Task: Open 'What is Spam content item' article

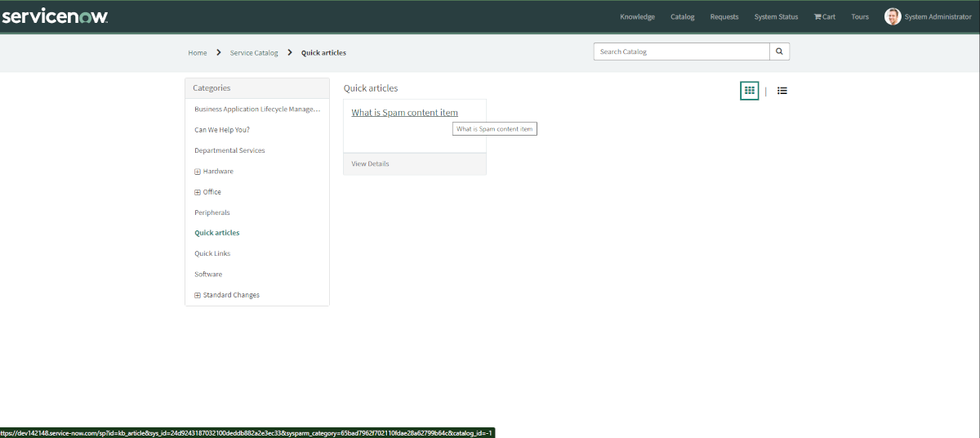Action: point(404,113)
